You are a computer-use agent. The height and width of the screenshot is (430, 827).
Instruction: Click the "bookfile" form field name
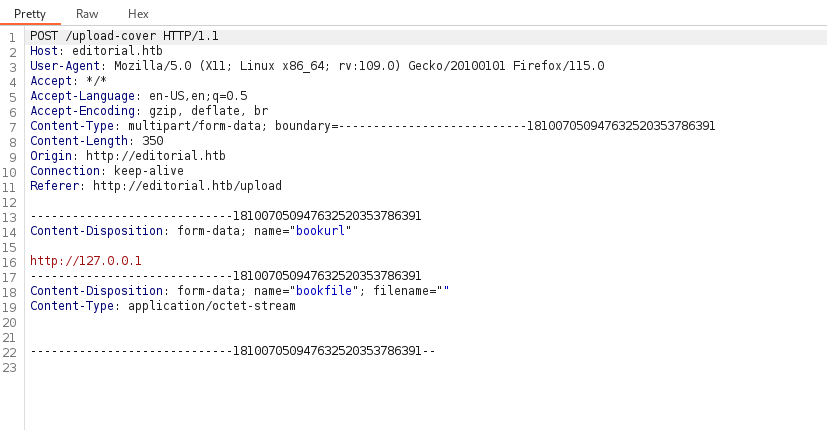(x=324, y=291)
